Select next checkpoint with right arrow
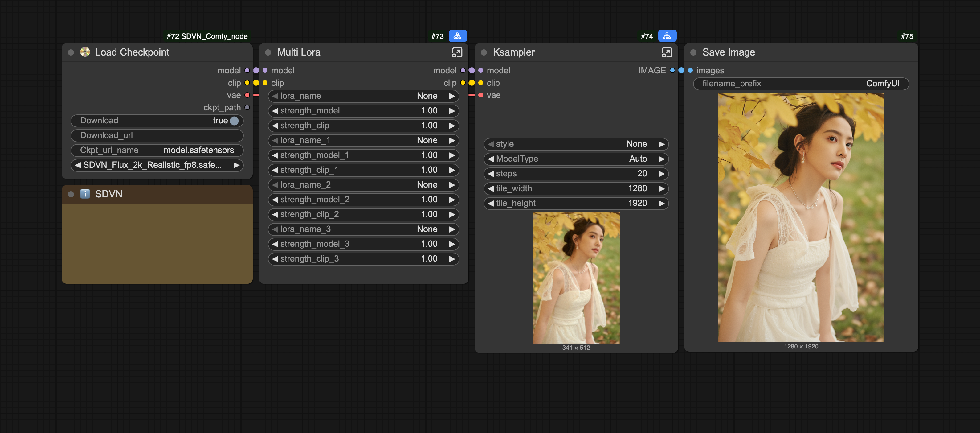 (x=236, y=165)
